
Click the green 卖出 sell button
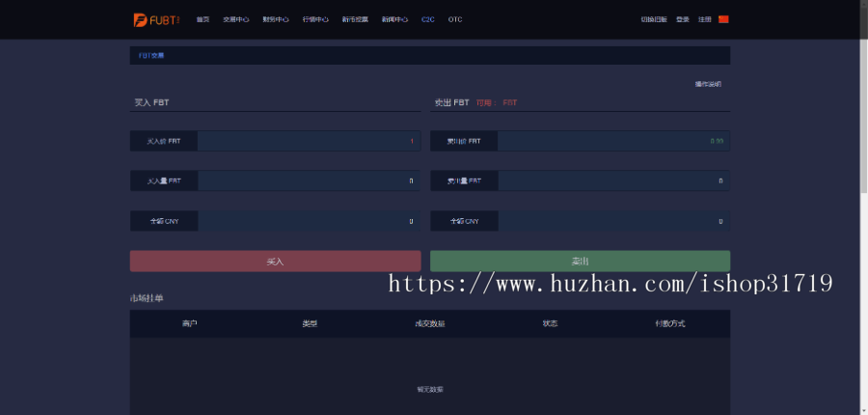(581, 261)
